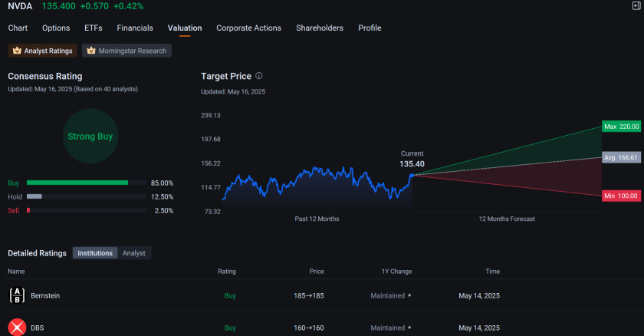Switch Detailed Ratings to Analyst view
The image size is (644, 336).
pyautogui.click(x=134, y=253)
